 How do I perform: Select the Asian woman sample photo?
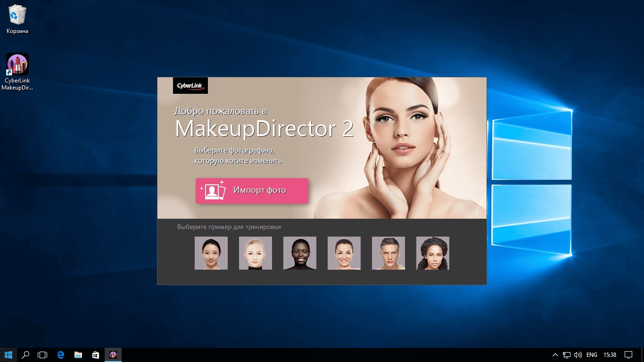211,253
